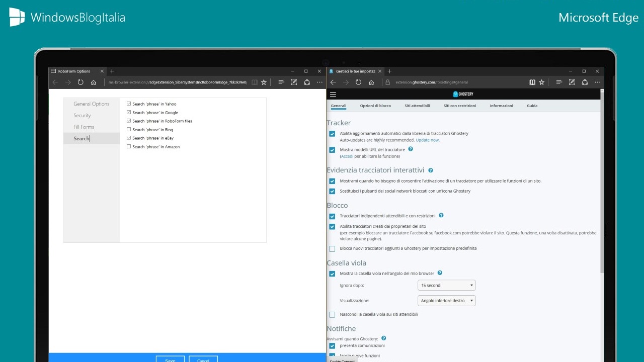Open reading view in the RoboForm window
644x362 pixels.
[x=255, y=82]
